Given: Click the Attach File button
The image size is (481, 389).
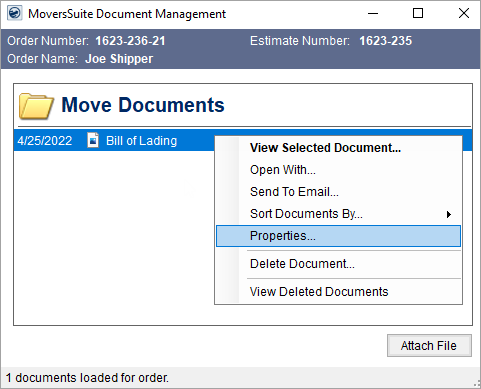Looking at the screenshot, I should [x=429, y=346].
